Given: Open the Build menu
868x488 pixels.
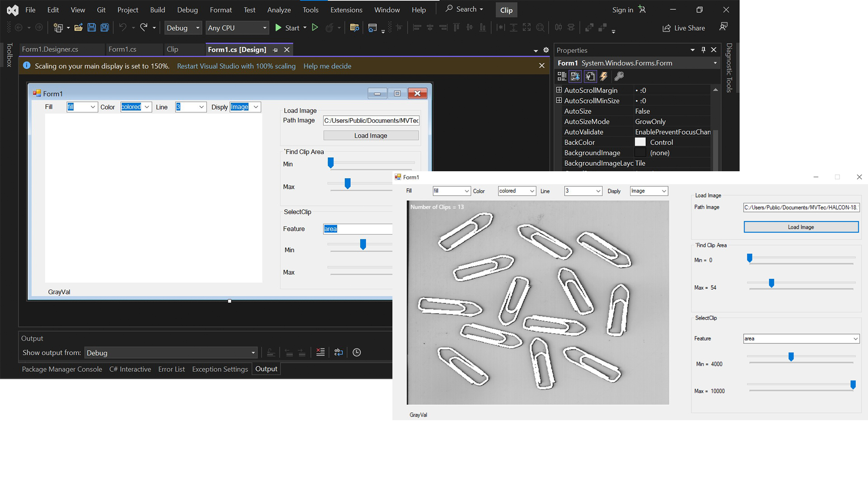Looking at the screenshot, I should coord(157,10).
